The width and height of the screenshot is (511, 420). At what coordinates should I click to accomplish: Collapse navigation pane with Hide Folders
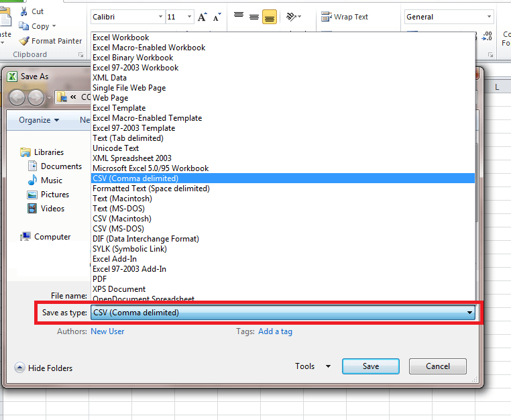point(44,368)
